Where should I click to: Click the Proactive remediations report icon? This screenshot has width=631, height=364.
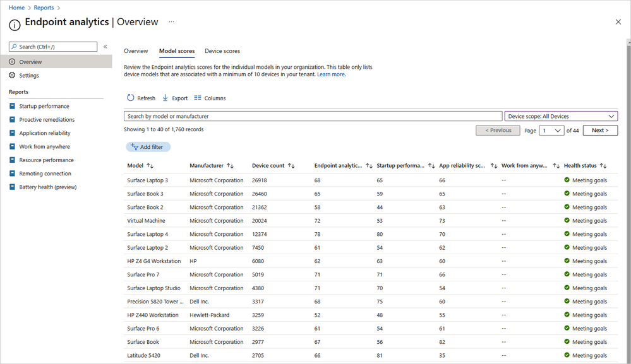pos(12,119)
